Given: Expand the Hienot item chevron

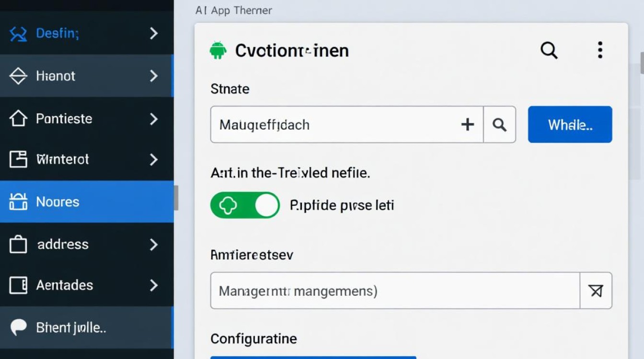Looking at the screenshot, I should point(153,76).
